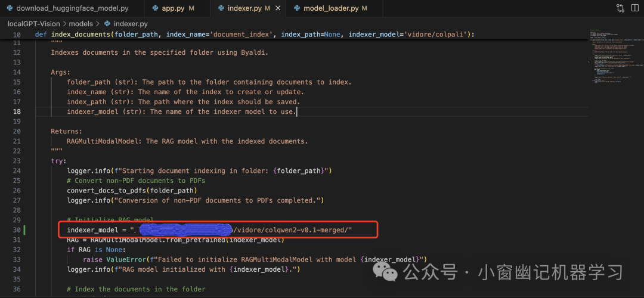Image resolution: width=644 pixels, height=298 pixels.
Task: Click localGPT-Vision in the breadcrumb
Action: pos(33,24)
